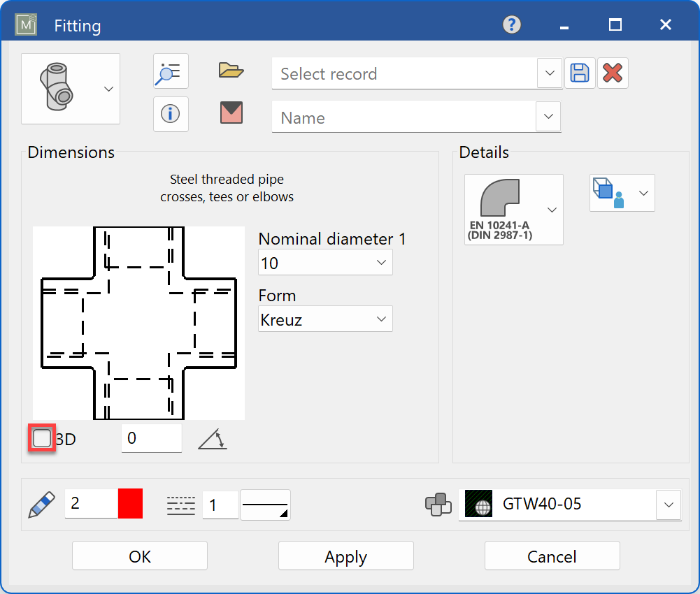Viewport: 700px width, 594px height.
Task: Open a saved record file
Action: [x=231, y=70]
